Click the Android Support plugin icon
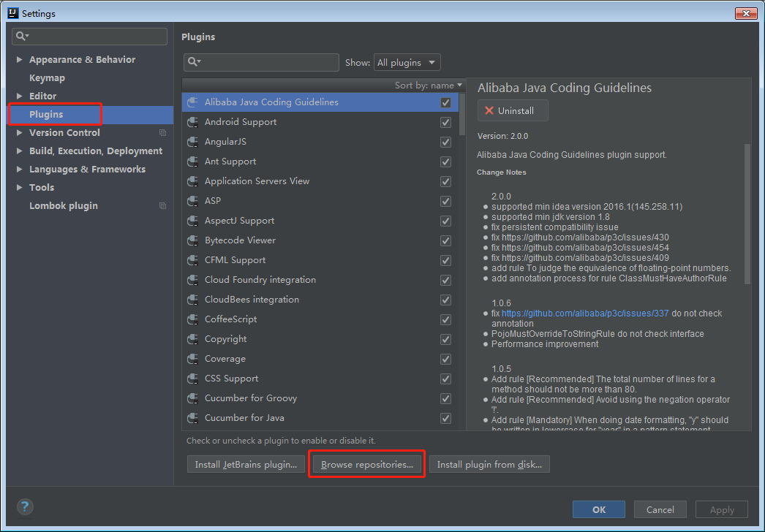Viewport: 765px width, 532px height. click(x=193, y=122)
